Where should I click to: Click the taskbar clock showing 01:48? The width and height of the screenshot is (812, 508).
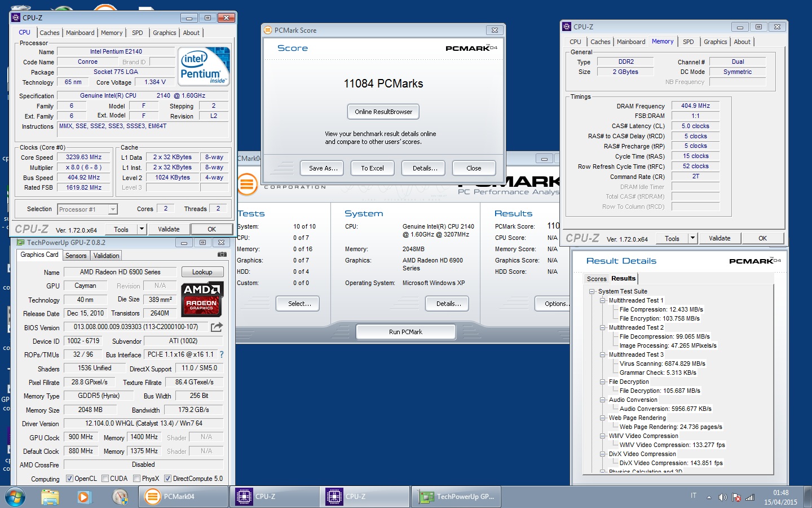click(x=781, y=497)
